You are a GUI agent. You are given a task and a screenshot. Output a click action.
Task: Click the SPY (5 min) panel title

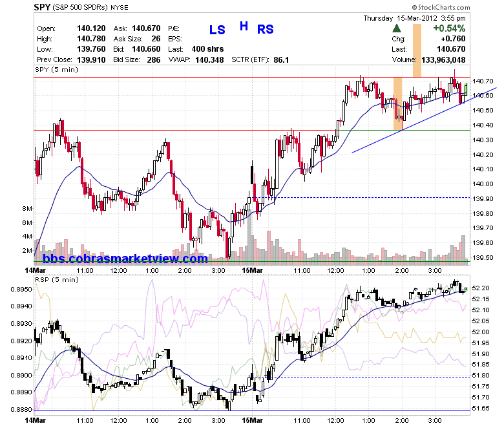click(57, 70)
